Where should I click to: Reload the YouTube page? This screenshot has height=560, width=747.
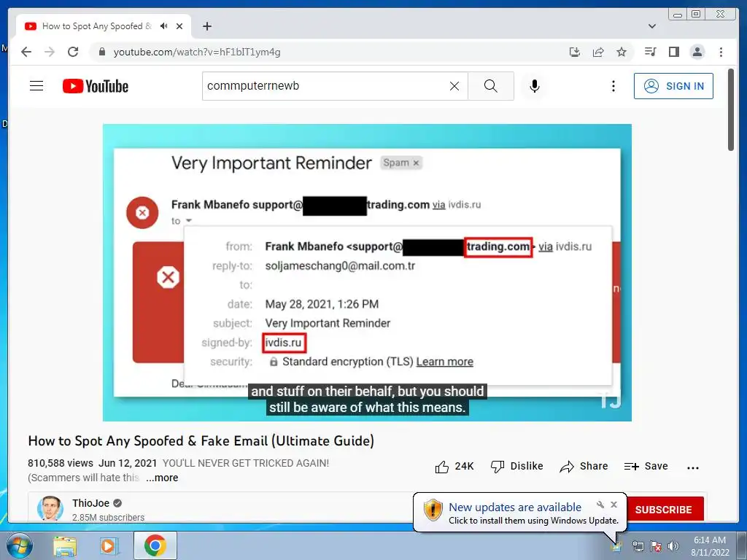73,52
